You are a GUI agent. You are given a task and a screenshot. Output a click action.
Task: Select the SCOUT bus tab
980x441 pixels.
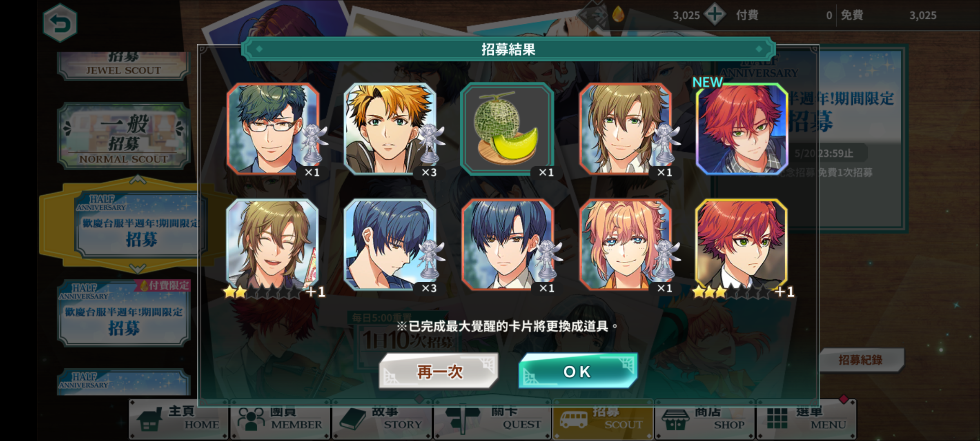click(603, 419)
